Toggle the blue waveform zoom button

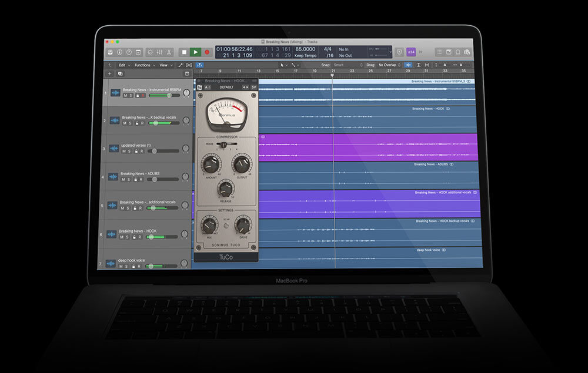(x=409, y=65)
